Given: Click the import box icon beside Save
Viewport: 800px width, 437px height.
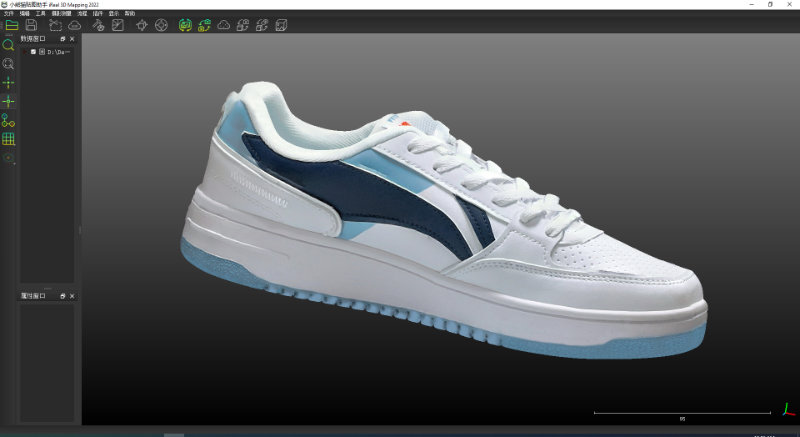Looking at the screenshot, I should click(x=55, y=25).
